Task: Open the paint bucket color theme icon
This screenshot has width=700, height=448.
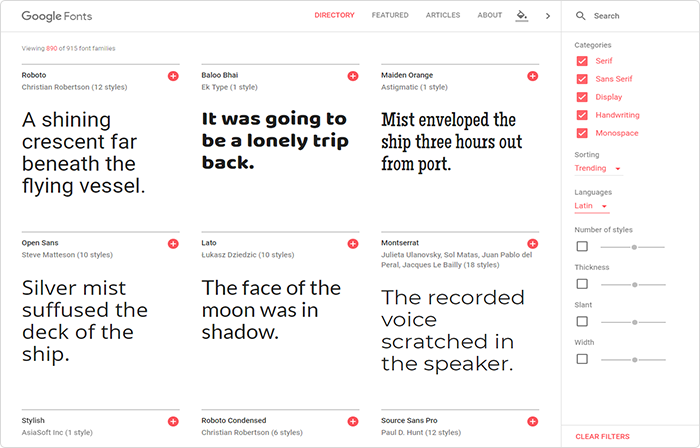Action: [x=521, y=16]
